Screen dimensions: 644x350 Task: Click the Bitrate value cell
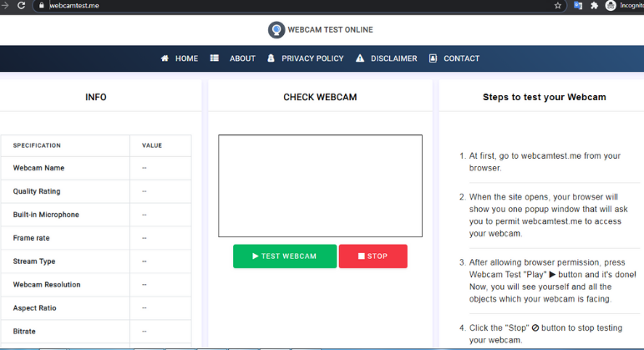tap(160, 332)
